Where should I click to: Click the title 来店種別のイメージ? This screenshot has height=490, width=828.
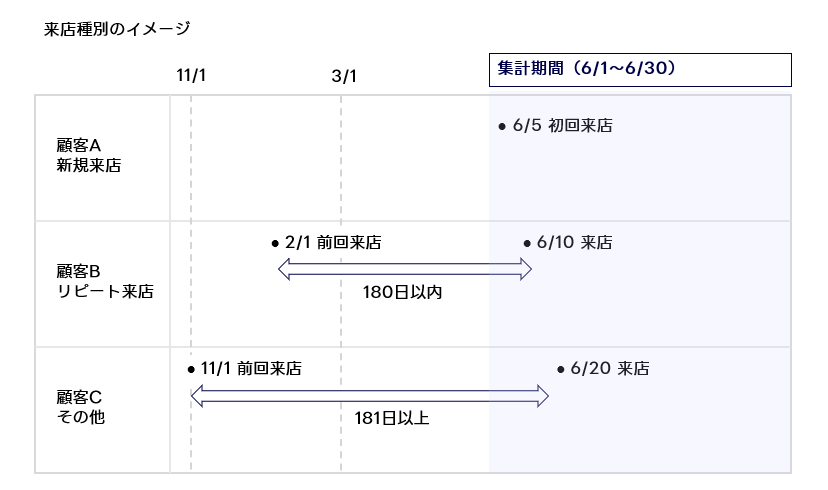pos(117,29)
